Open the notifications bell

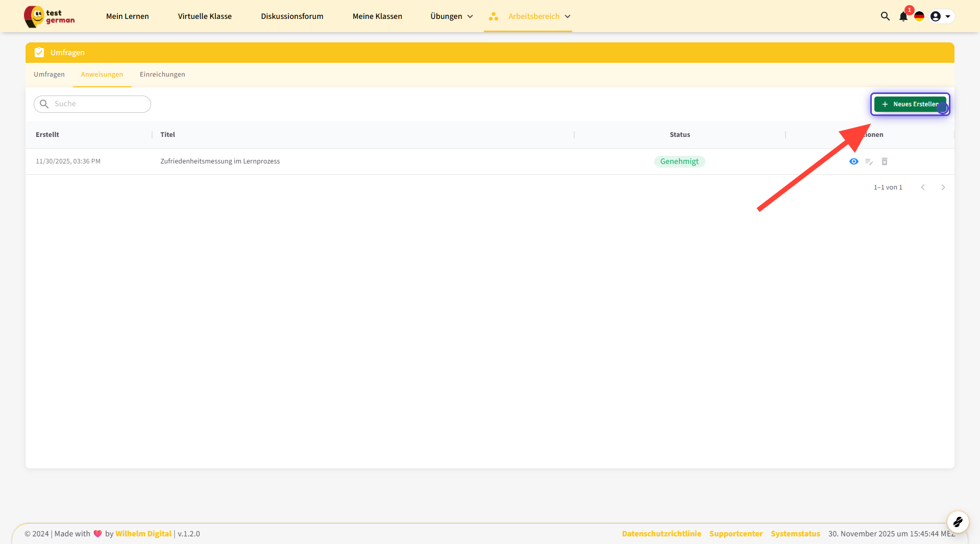[x=903, y=16]
